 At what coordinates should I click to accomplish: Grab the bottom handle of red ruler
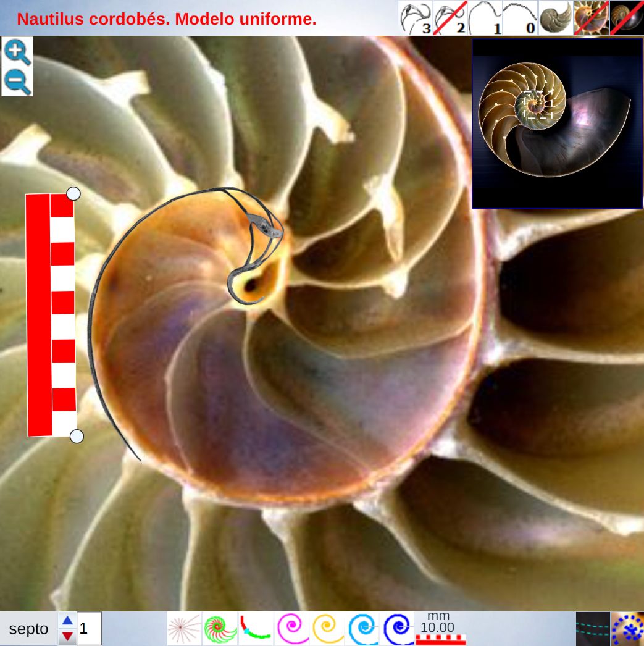click(77, 436)
